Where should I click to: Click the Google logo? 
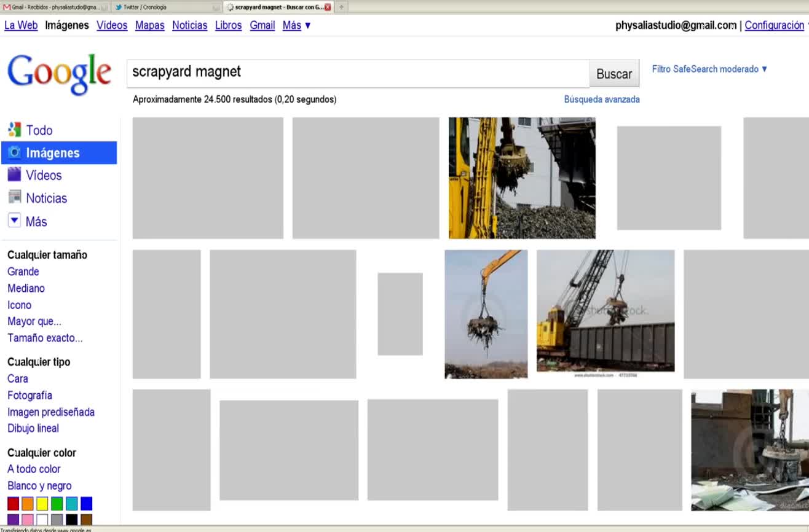tap(59, 74)
